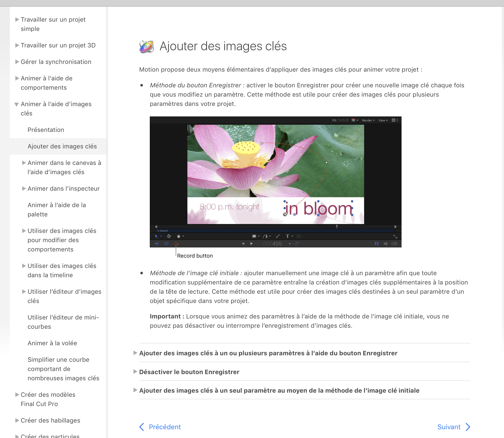Click the playhead marker on mini-timeline

[x=337, y=226]
